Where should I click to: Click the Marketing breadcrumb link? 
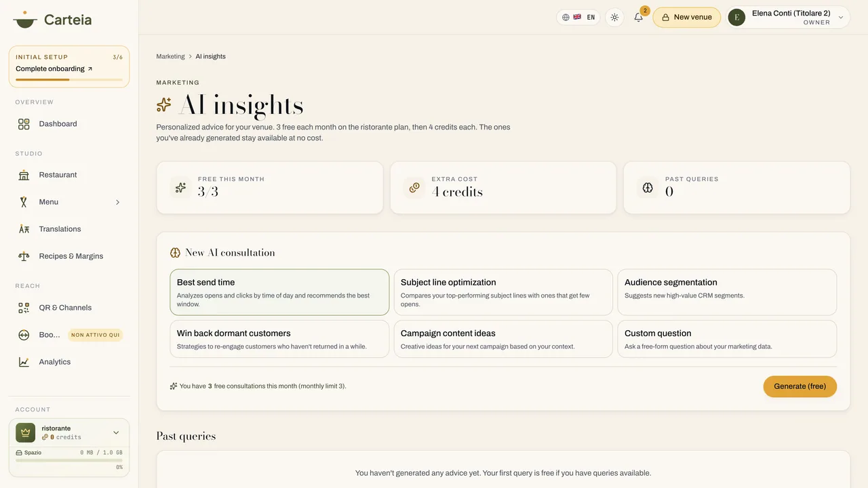[x=170, y=56]
